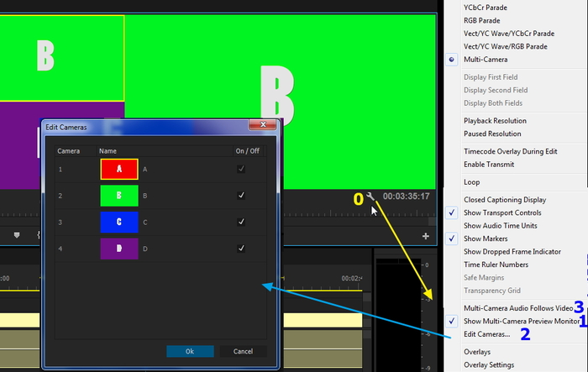Select blue camera C thumbnail in dialog
Image resolution: width=588 pixels, height=372 pixels.
click(119, 222)
